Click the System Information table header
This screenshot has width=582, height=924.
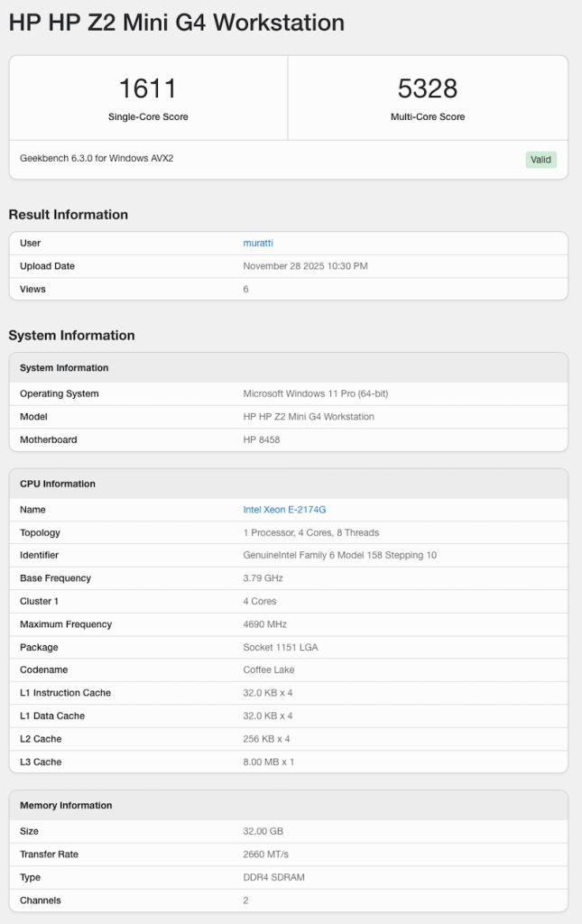point(64,368)
